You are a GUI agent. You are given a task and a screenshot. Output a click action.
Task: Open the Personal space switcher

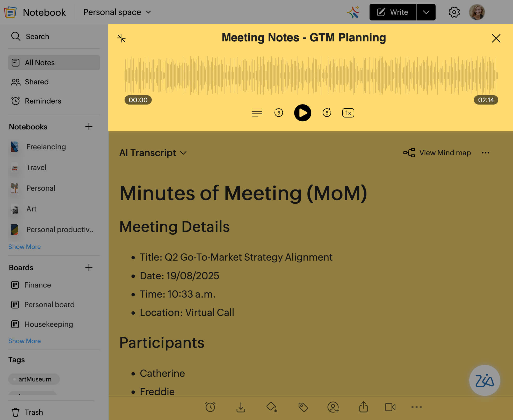coord(117,12)
